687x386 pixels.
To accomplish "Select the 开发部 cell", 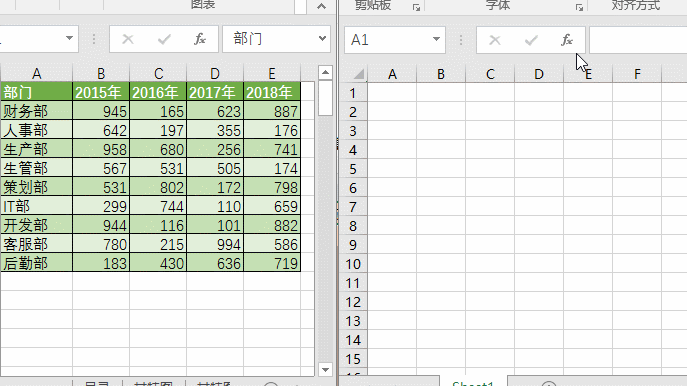I will click(x=36, y=225).
